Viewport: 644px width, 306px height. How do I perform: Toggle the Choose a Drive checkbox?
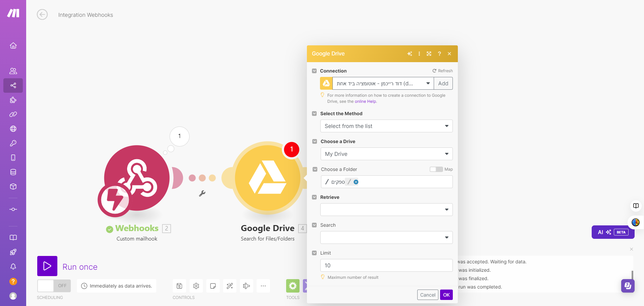pos(315,141)
